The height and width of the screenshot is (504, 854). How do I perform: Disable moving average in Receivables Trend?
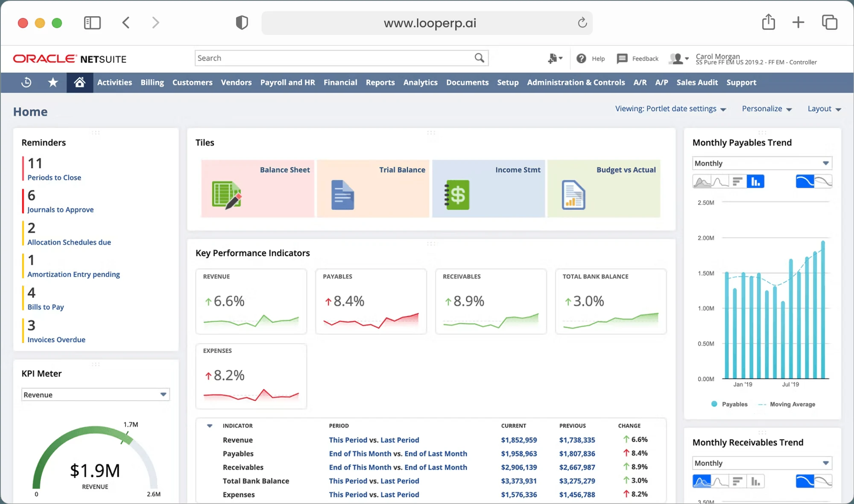click(824, 481)
